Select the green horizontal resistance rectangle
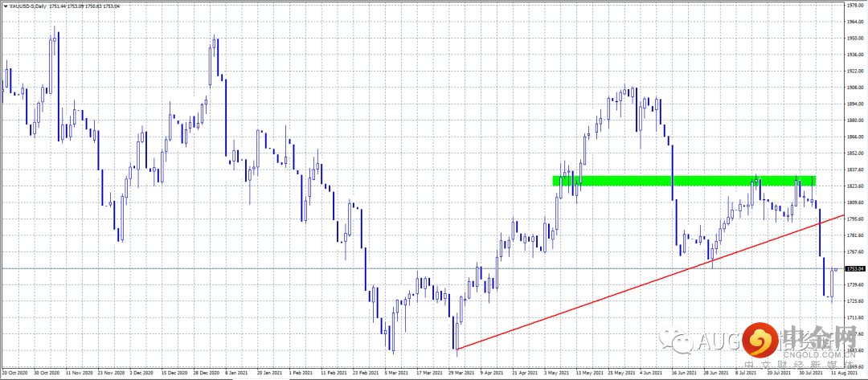Image resolution: width=868 pixels, height=380 pixels. click(x=684, y=180)
